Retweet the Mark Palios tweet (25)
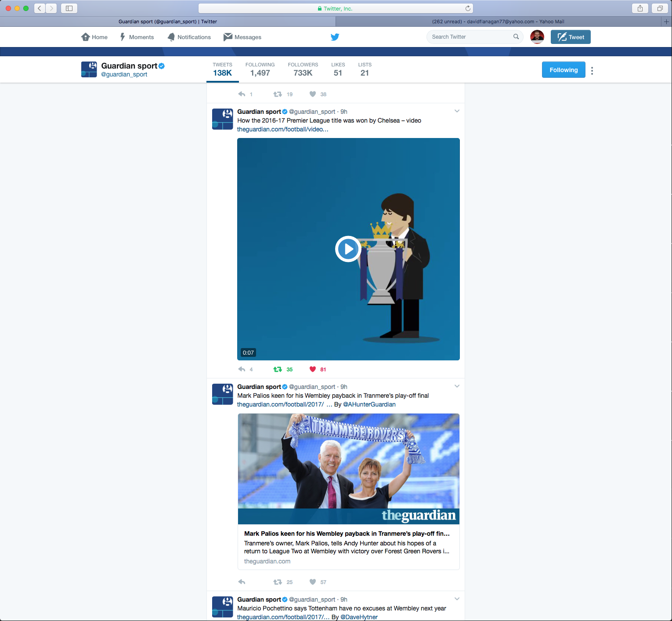Viewport: 672px width, 621px height. pos(278,582)
